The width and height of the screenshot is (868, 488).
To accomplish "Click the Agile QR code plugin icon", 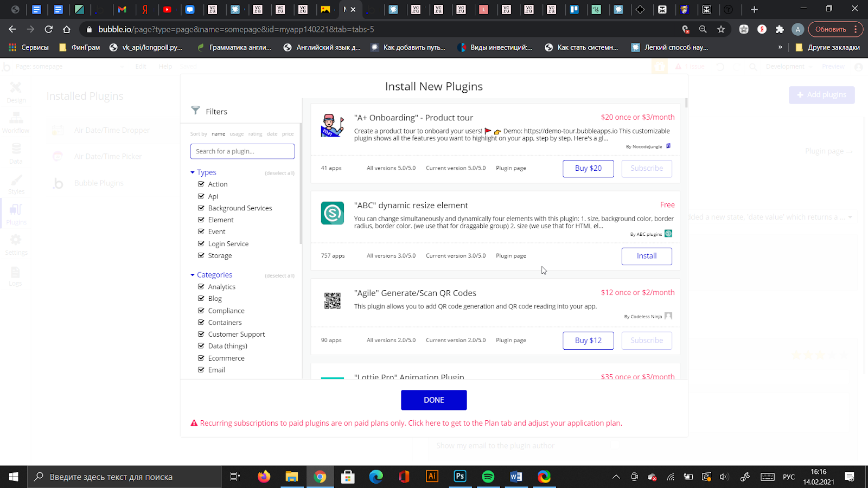I will [x=332, y=300].
